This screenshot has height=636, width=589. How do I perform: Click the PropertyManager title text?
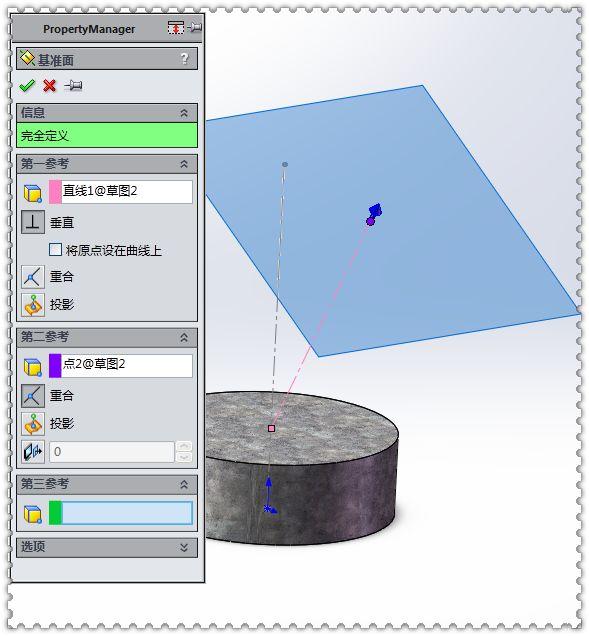89,29
